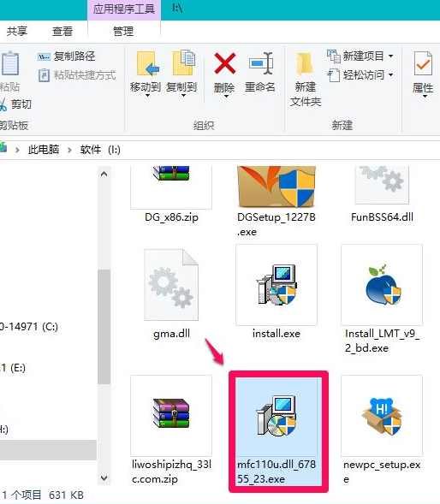This screenshot has height=504, width=440.
Task: Click the navigation pane scroll up arrow
Action: coord(104,175)
